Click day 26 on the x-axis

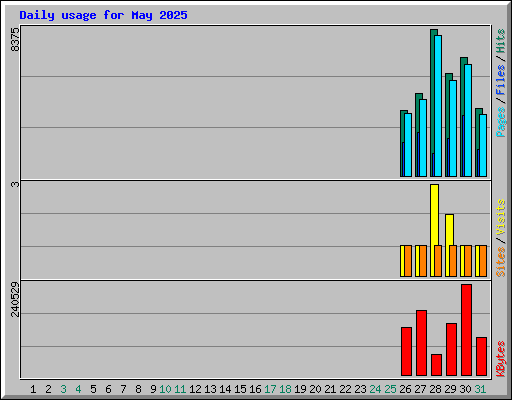[405, 389]
